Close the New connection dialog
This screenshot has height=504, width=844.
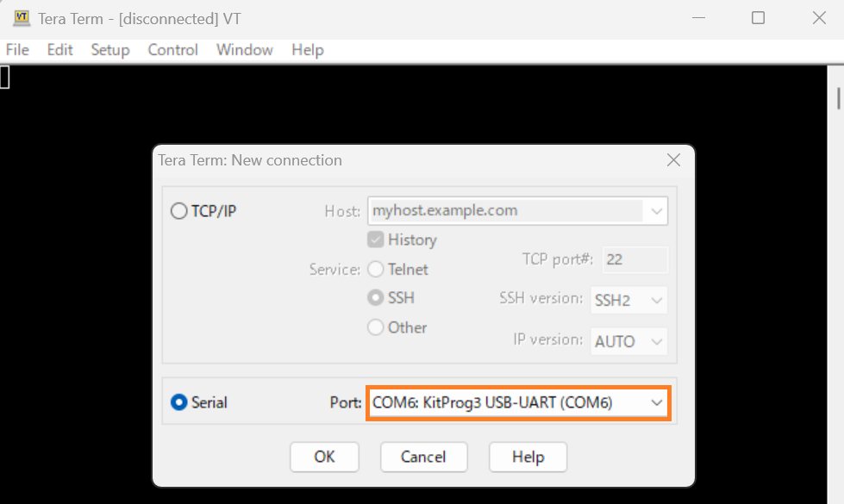coord(673,159)
